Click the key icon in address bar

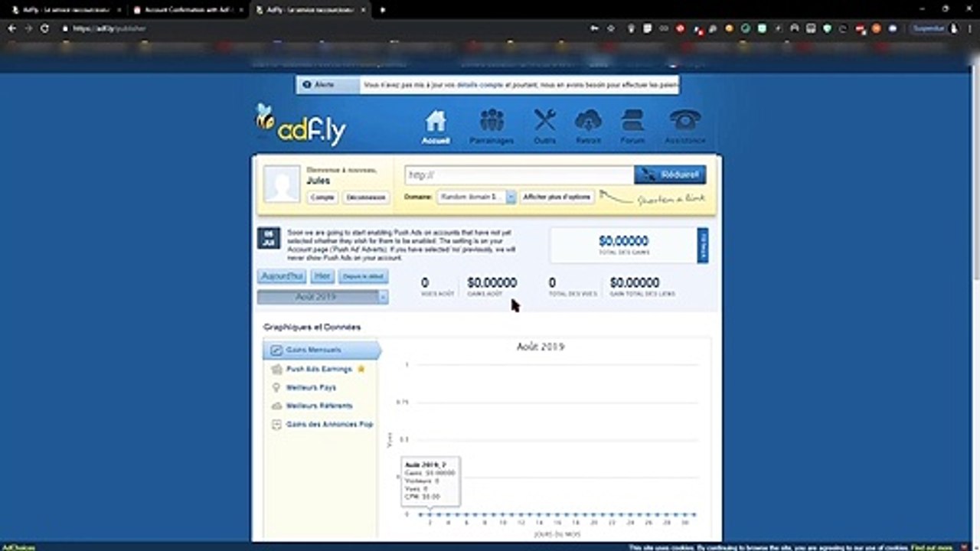[594, 28]
